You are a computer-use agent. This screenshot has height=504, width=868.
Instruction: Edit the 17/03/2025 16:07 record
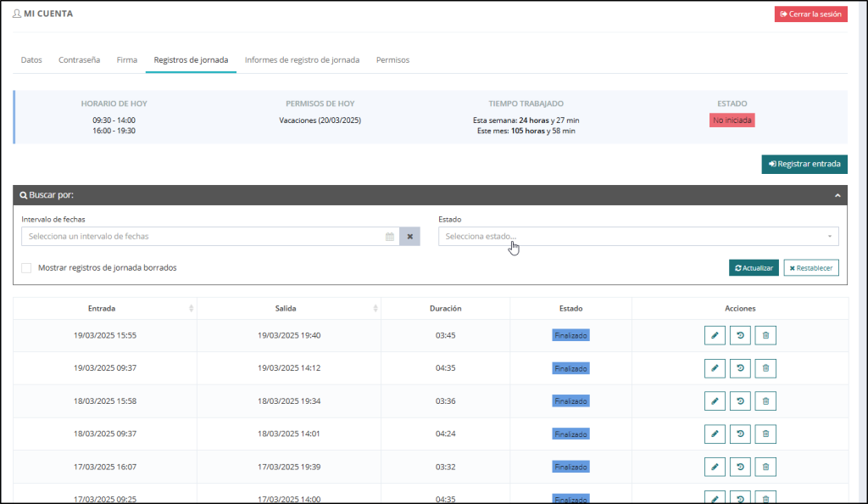coord(715,467)
